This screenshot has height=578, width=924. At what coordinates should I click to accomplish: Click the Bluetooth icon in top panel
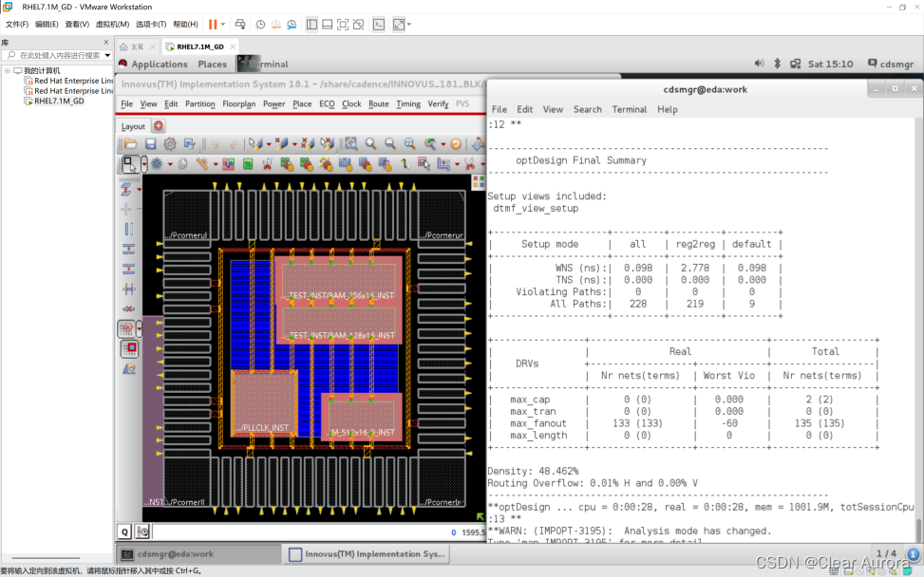[777, 64]
